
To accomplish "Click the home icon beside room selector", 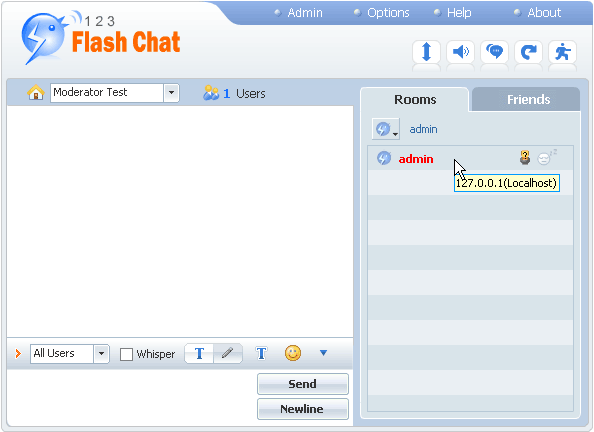I will pyautogui.click(x=36, y=92).
